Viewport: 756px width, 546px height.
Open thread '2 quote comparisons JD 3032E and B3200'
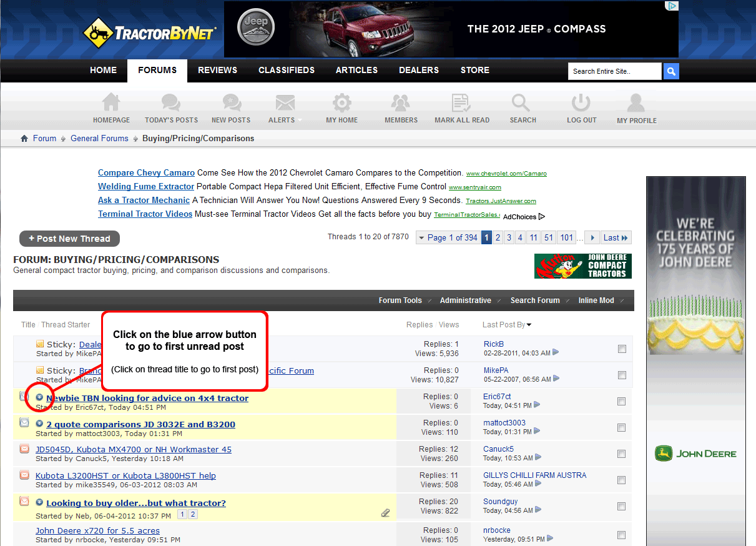pyautogui.click(x=140, y=425)
